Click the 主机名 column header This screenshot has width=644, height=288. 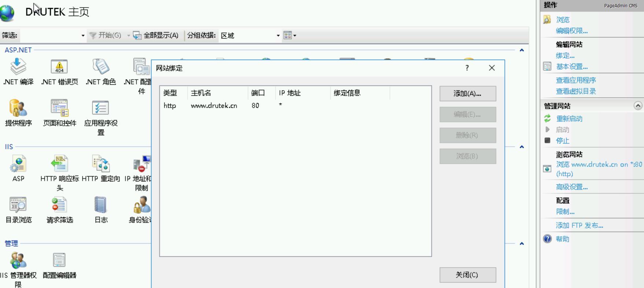click(218, 93)
